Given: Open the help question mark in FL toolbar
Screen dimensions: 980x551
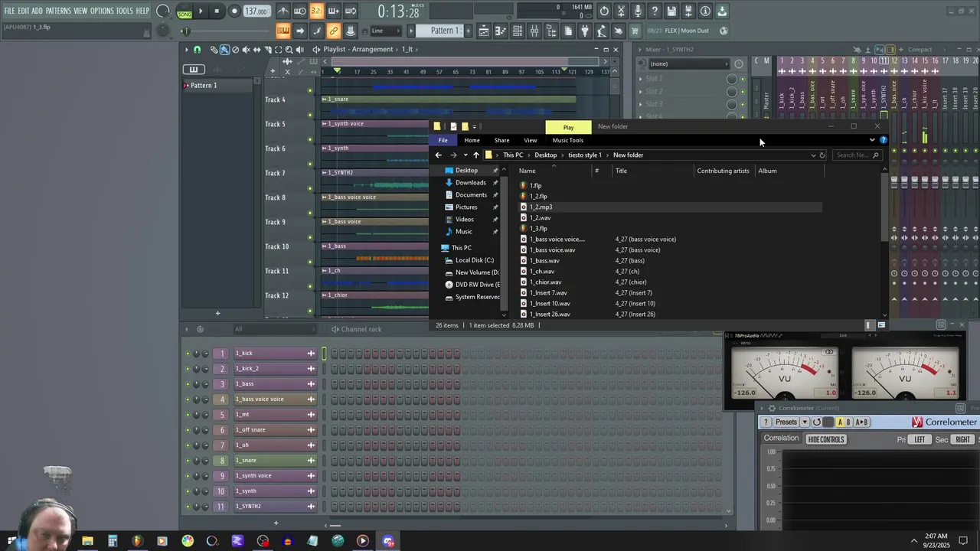Looking at the screenshot, I should pyautogui.click(x=655, y=11).
